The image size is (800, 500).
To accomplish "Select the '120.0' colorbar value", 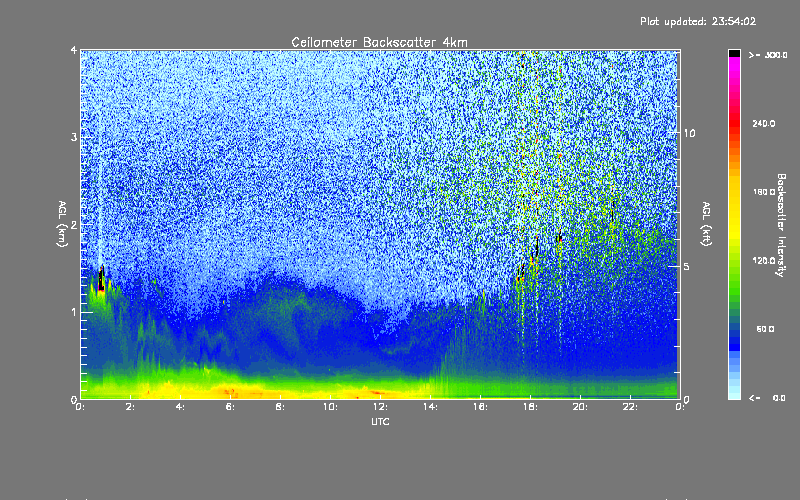I will [x=764, y=261].
